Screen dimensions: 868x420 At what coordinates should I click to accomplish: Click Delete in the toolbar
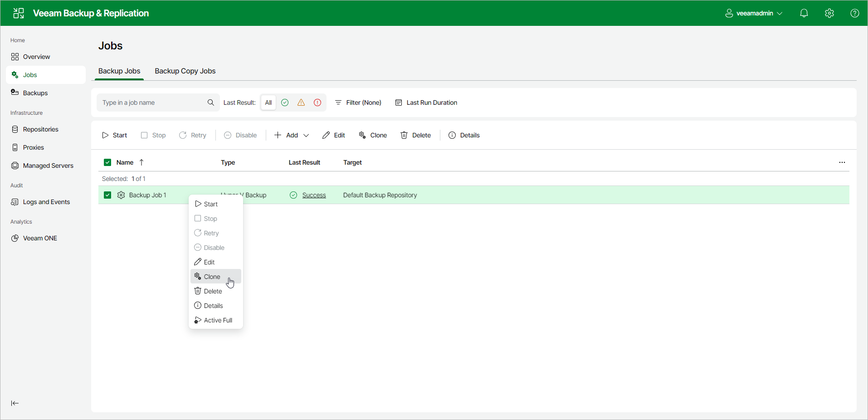(x=415, y=135)
